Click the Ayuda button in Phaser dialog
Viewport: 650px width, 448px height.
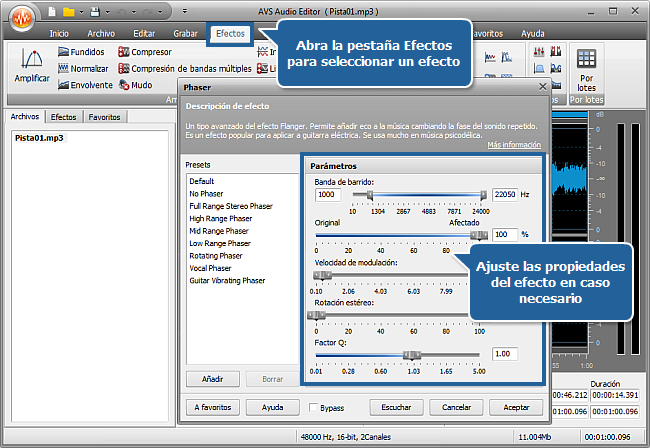coord(272,407)
